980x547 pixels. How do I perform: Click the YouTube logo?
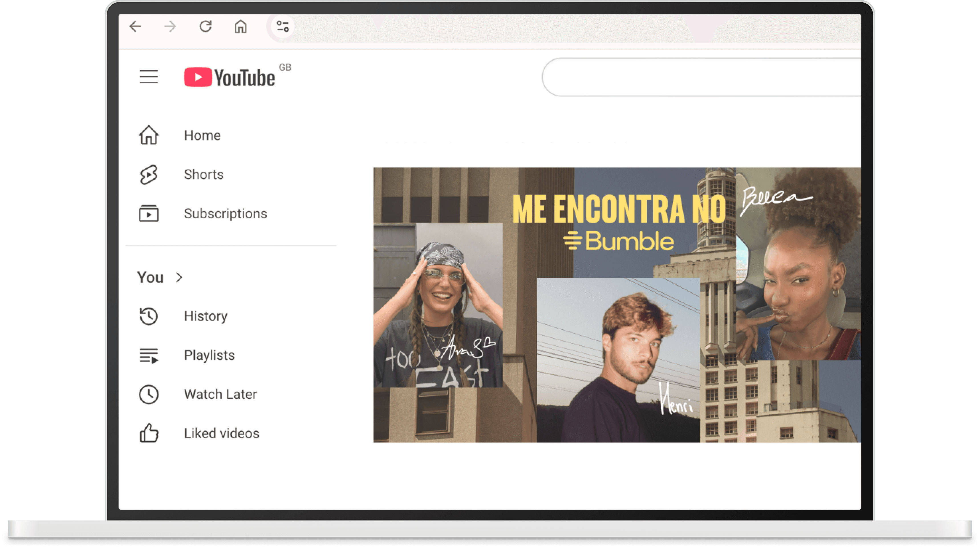point(230,77)
